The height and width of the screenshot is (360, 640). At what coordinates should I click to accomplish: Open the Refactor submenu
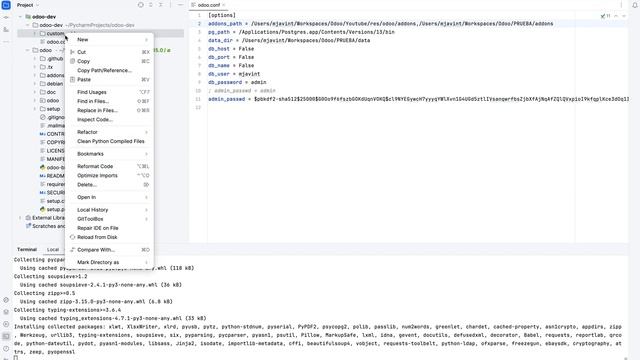point(109,132)
